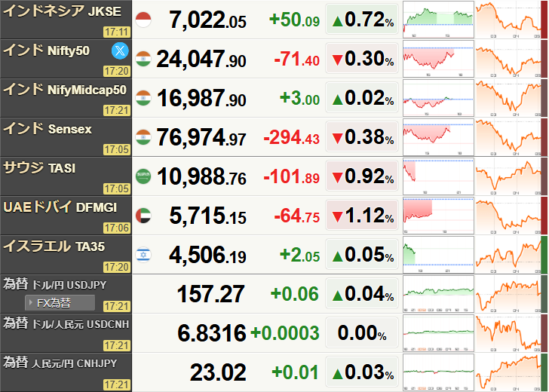Viewport: 549px width, 392px height.
Task: Open USDJPY intraday mini chart
Action: click(438, 294)
